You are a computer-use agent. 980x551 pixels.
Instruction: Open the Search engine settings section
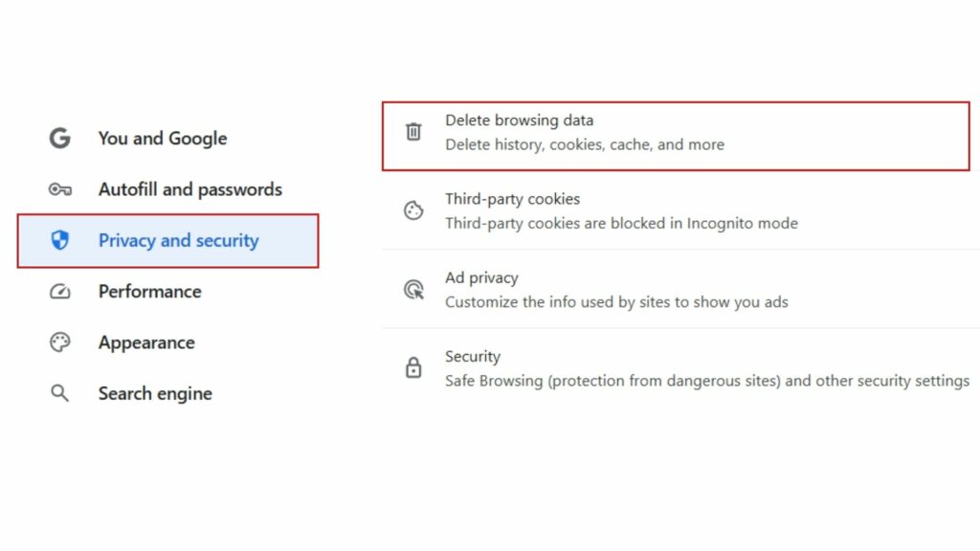click(155, 393)
